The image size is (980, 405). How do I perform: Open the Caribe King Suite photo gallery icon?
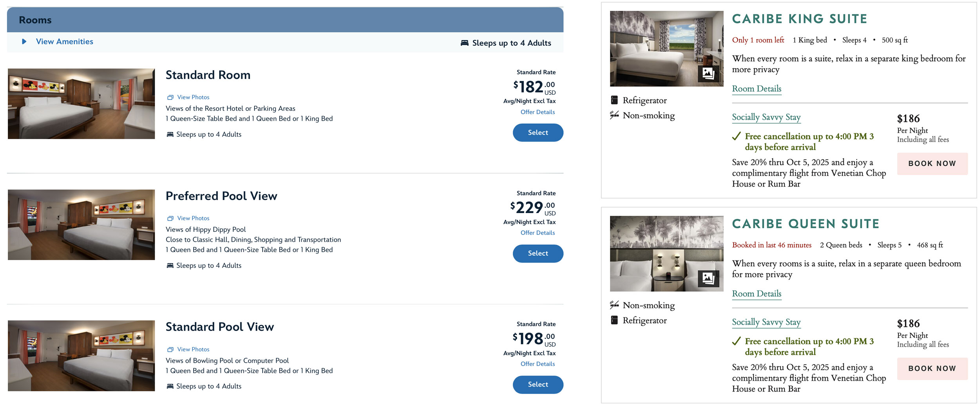[x=708, y=74]
